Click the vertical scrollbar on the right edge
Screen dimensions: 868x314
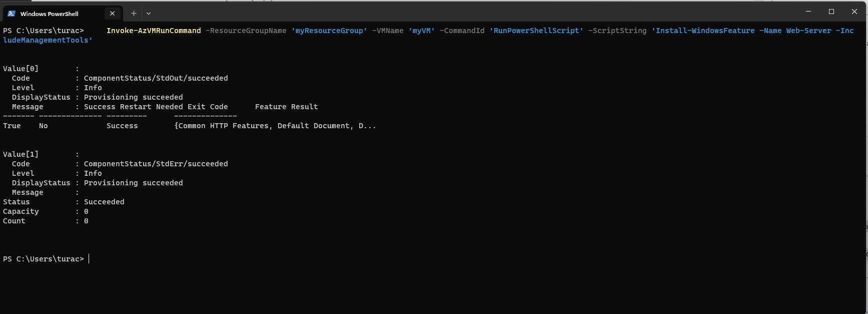pyautogui.click(x=865, y=150)
